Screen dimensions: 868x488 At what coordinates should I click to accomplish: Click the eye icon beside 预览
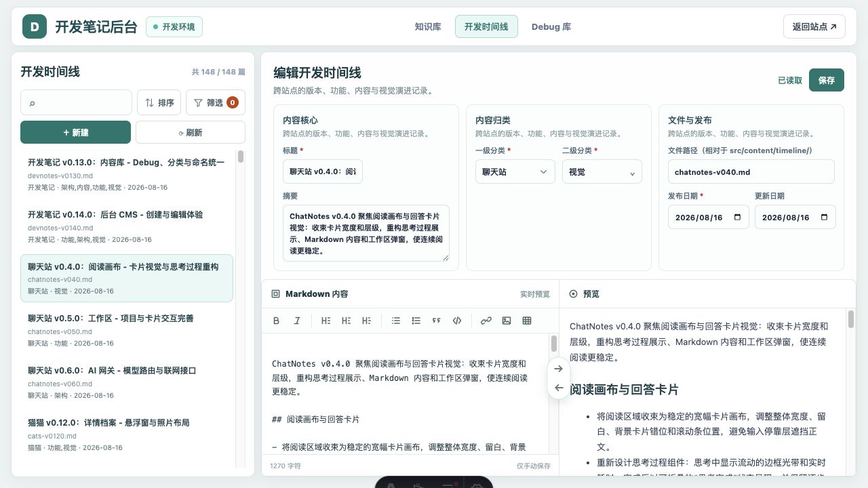point(573,294)
